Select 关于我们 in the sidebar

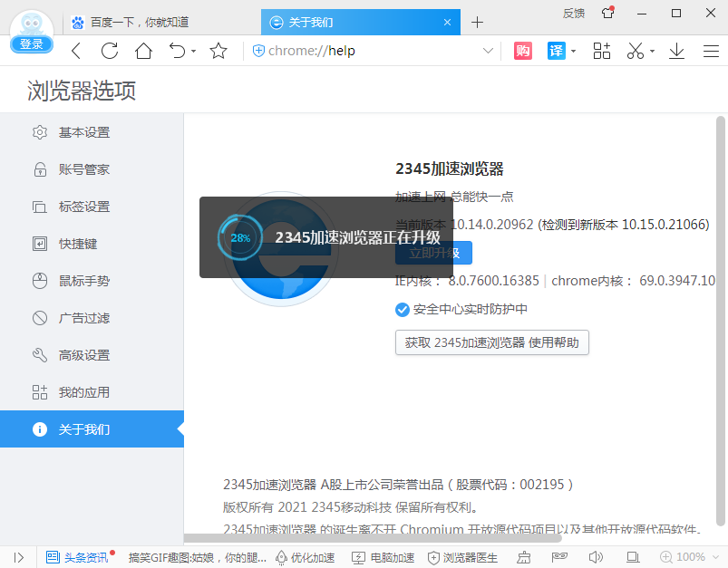(x=92, y=429)
